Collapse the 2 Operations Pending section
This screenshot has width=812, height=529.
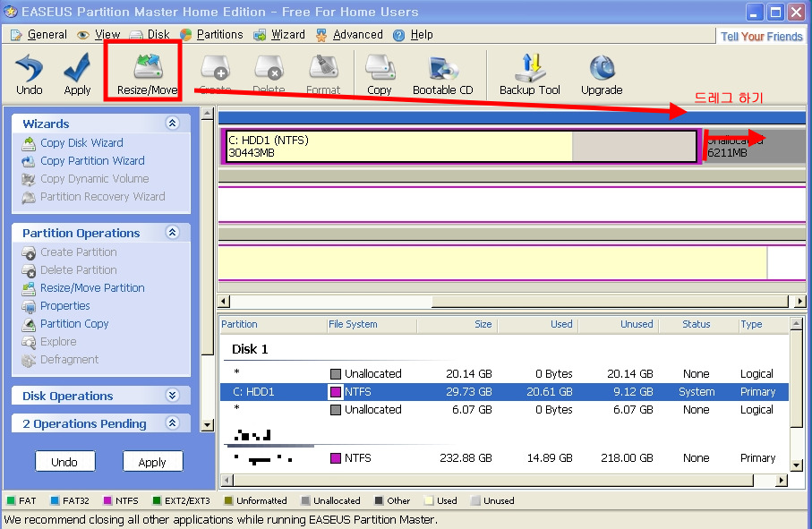173,423
